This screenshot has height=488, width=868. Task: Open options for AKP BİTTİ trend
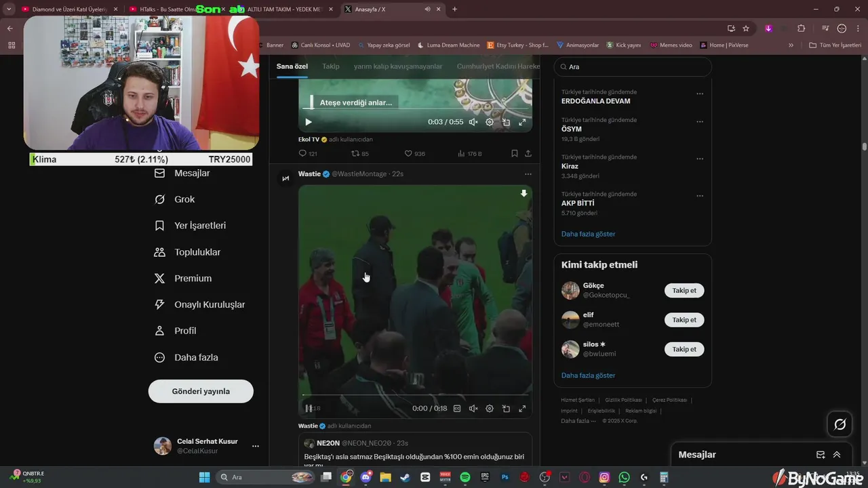coord(700,196)
